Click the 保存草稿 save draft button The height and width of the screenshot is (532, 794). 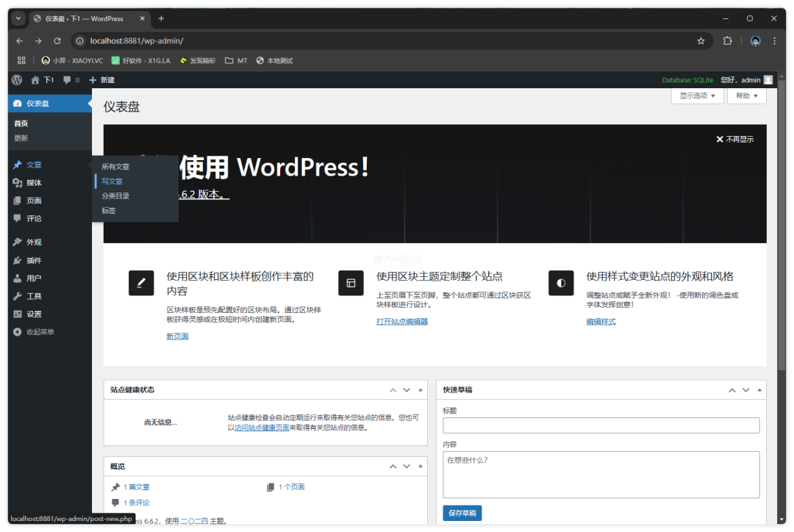point(462,513)
